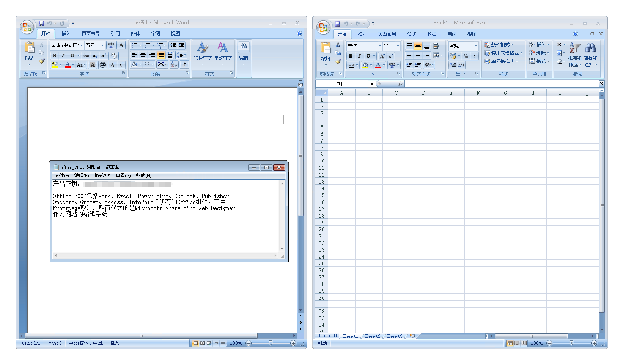Open Find and Select (查找和选择) in Excel
623x364 pixels.
[590, 55]
